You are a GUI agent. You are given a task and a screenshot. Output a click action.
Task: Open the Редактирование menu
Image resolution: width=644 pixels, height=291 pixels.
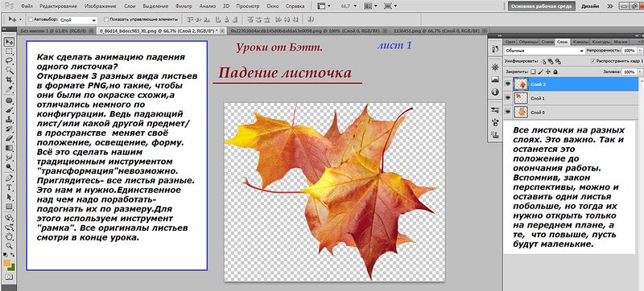[x=59, y=6]
